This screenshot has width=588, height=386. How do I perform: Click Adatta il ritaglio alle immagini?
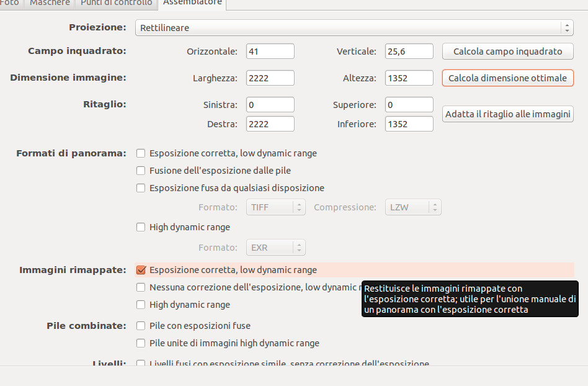click(x=507, y=114)
